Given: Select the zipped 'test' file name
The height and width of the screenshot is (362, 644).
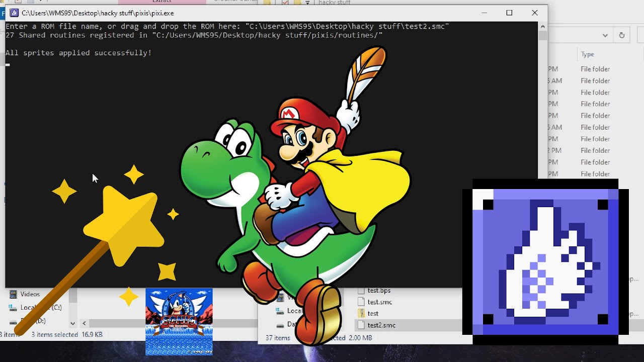Looking at the screenshot, I should click(x=373, y=313).
